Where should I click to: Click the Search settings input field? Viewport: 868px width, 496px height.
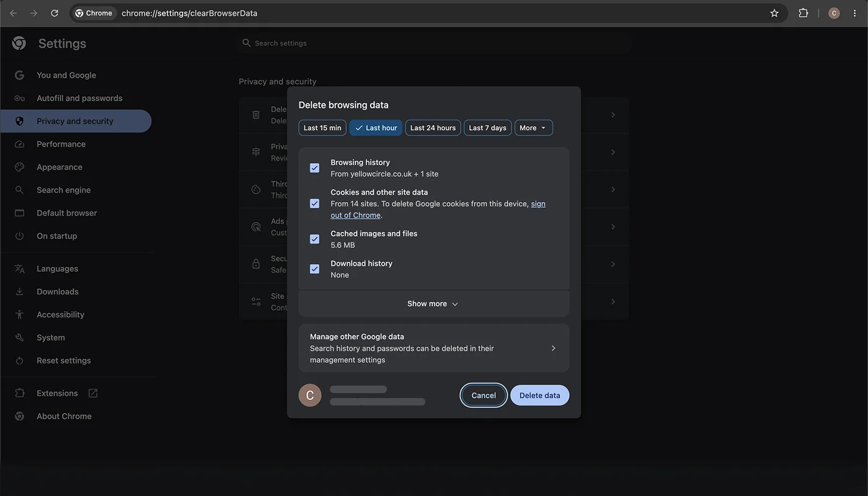pos(434,43)
